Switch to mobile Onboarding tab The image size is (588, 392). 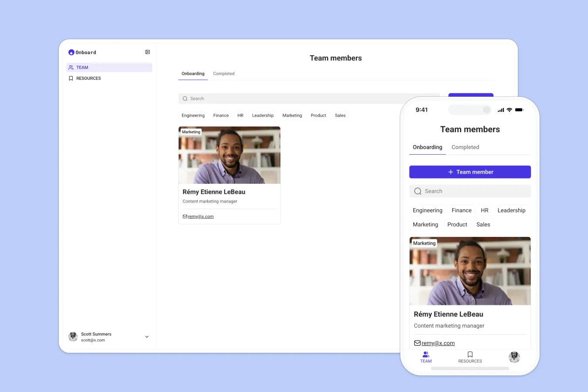[x=427, y=147]
